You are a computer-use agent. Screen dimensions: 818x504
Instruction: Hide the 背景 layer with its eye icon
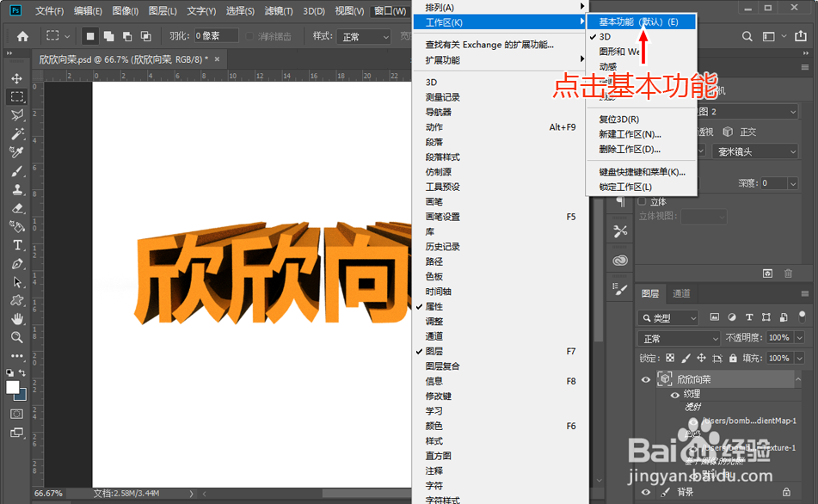tap(645, 491)
